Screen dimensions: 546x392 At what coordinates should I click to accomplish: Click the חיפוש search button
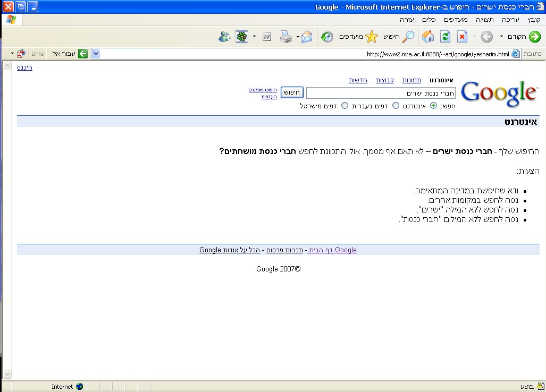[292, 92]
